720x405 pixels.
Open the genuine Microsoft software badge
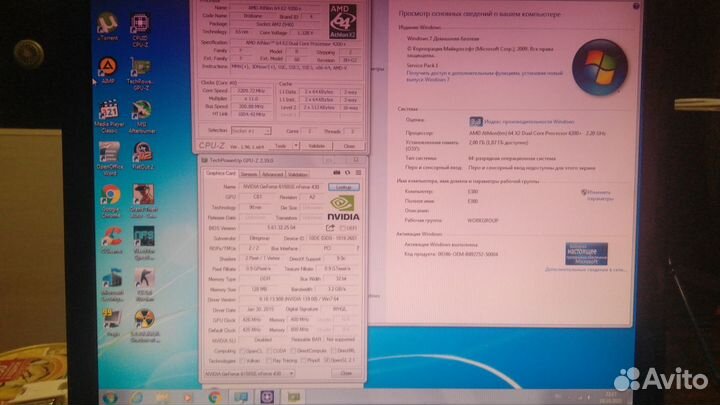pyautogui.click(x=586, y=254)
